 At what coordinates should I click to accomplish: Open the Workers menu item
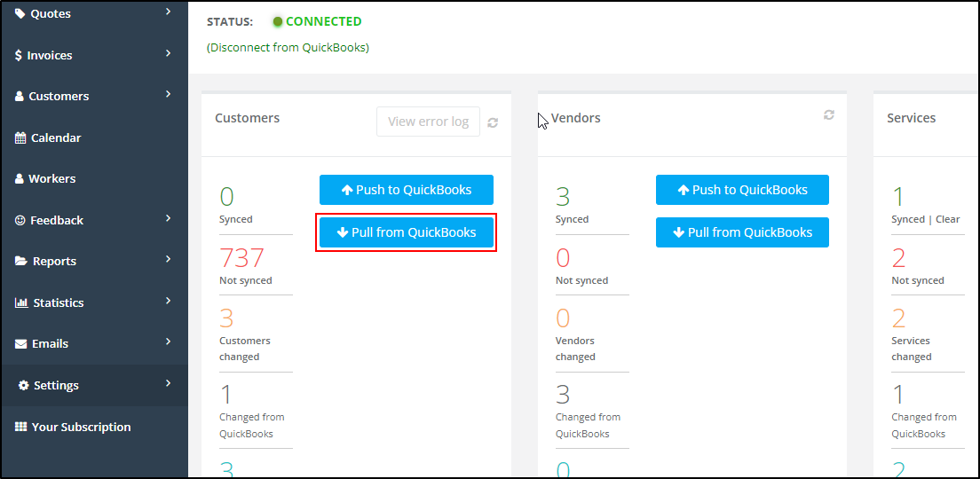(94, 179)
